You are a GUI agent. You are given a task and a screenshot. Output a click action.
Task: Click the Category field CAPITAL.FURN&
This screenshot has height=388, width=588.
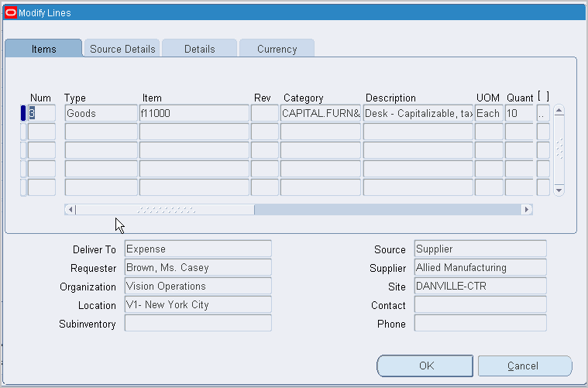pyautogui.click(x=321, y=113)
